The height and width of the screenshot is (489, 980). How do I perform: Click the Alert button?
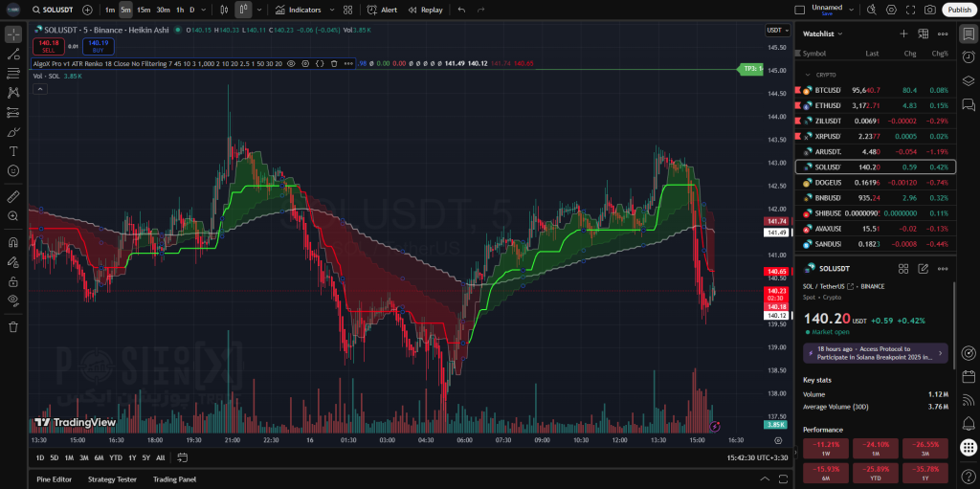382,10
